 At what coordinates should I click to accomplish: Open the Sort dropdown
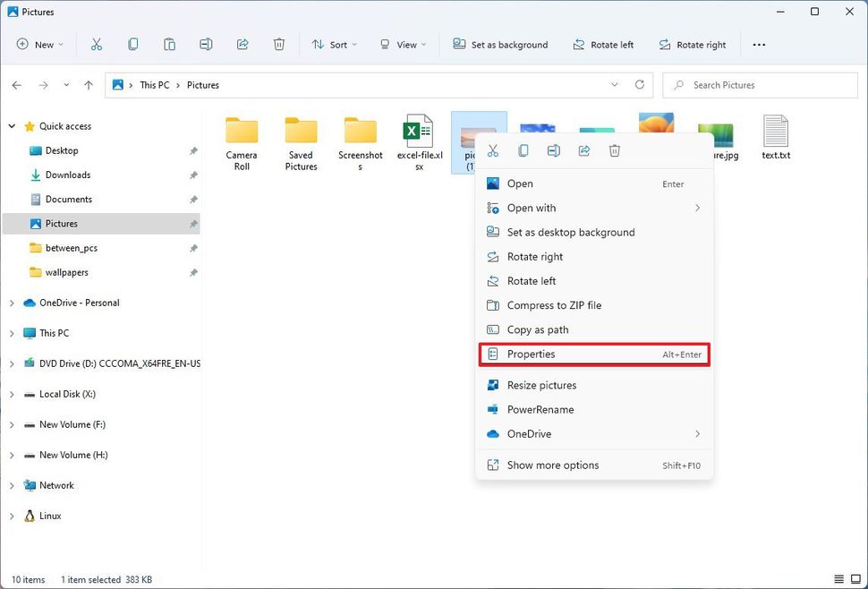(335, 44)
